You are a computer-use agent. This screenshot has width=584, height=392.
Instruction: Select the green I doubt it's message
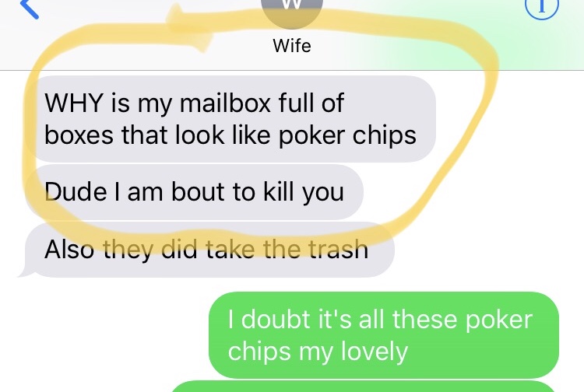coord(384,335)
